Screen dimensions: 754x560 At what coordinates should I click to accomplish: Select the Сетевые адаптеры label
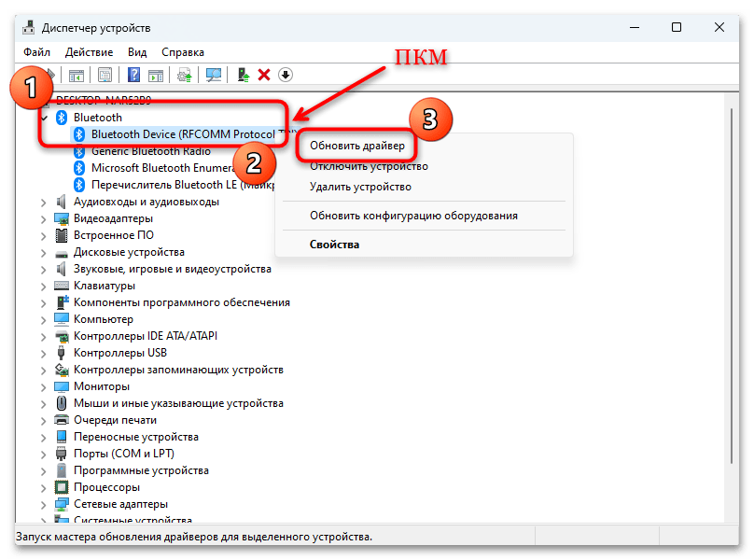(120, 504)
